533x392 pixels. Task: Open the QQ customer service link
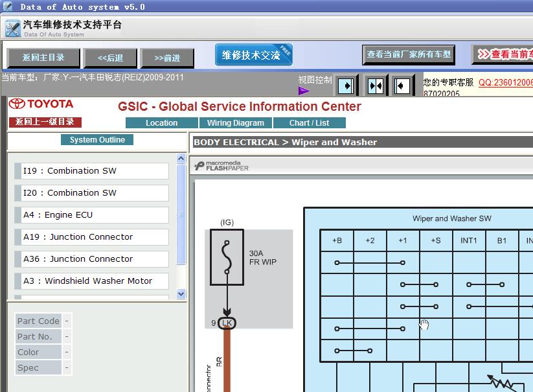505,83
